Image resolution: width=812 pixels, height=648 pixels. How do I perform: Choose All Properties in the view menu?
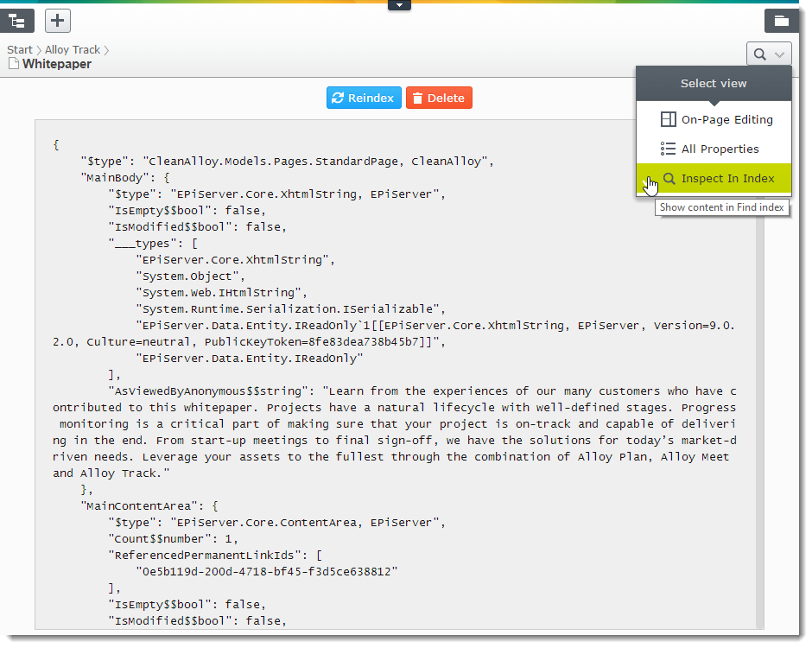[720, 149]
